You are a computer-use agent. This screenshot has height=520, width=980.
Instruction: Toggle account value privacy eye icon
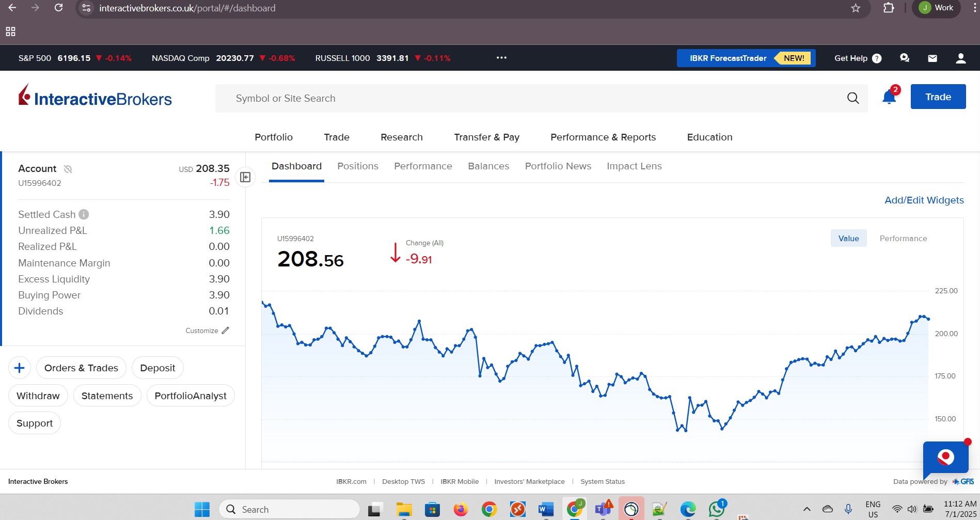point(68,169)
